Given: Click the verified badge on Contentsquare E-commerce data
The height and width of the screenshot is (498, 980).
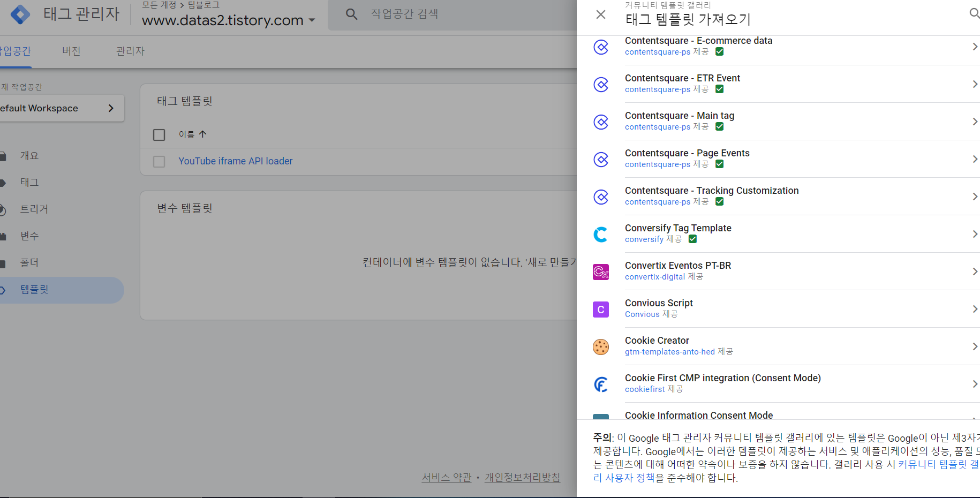Looking at the screenshot, I should pyautogui.click(x=720, y=52).
